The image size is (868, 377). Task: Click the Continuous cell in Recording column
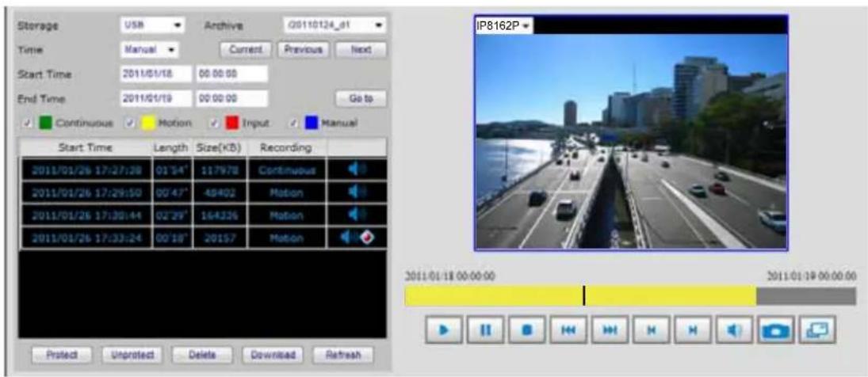[x=287, y=169]
